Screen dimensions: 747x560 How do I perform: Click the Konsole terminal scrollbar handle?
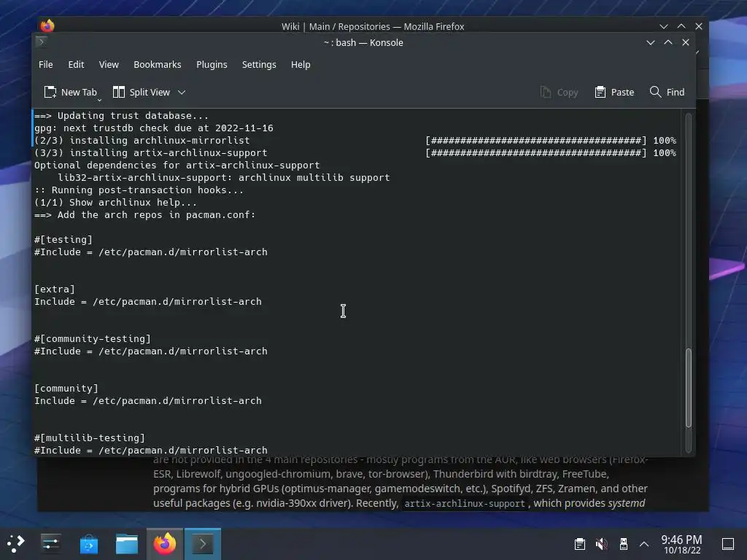688,388
